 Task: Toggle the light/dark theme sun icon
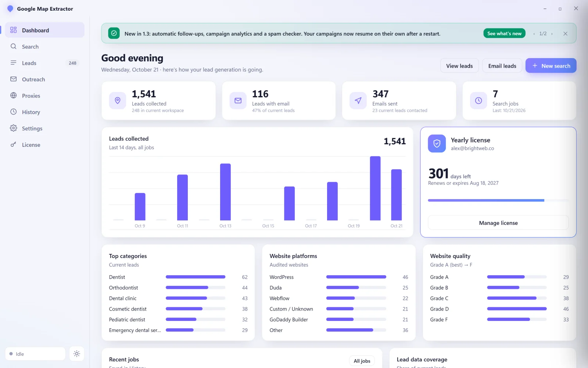(76, 354)
